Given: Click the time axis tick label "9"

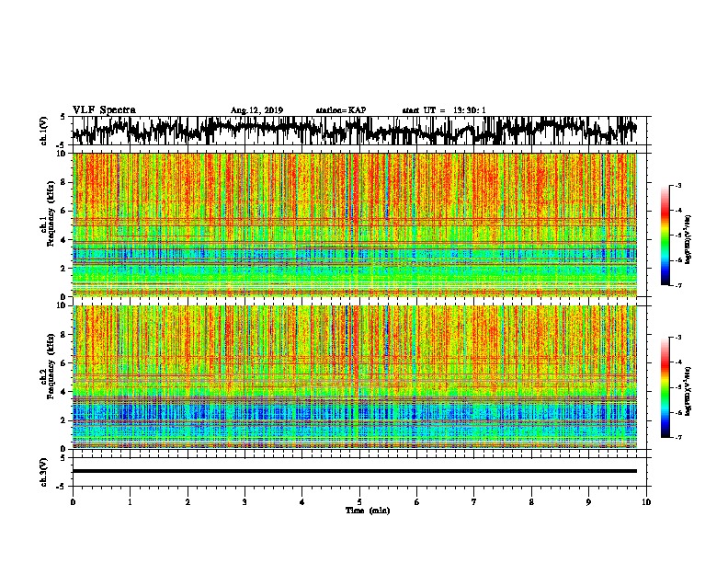Looking at the screenshot, I should click(588, 501).
